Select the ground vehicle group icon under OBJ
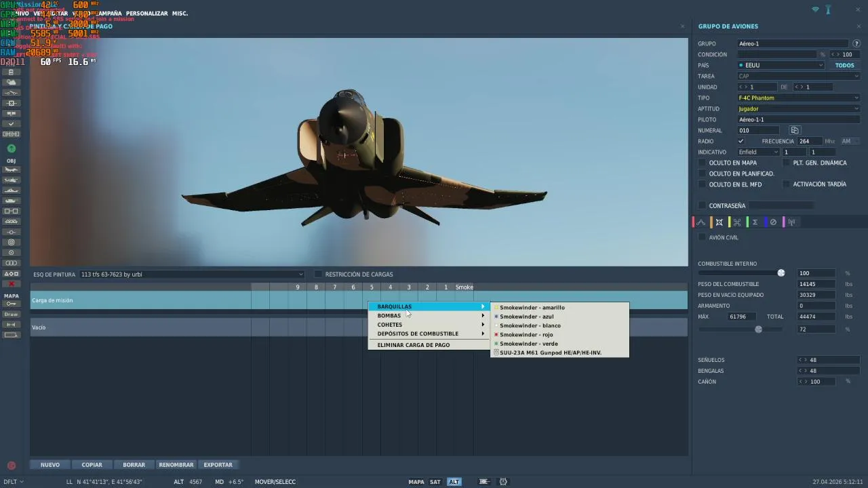 (11, 201)
